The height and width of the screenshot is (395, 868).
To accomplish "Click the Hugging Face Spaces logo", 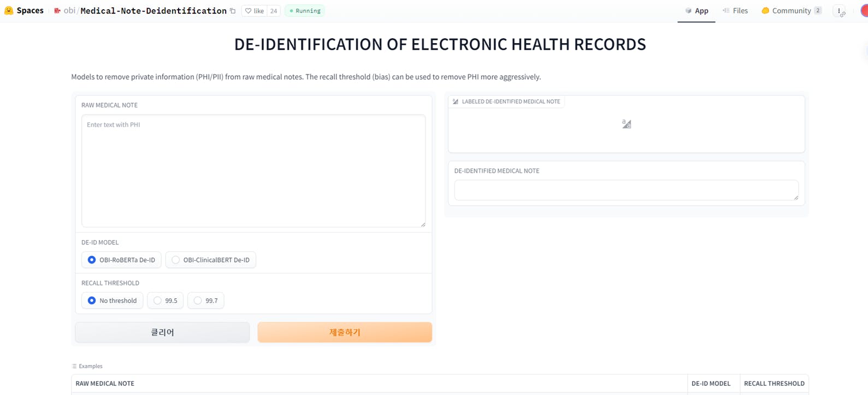I will tap(9, 10).
